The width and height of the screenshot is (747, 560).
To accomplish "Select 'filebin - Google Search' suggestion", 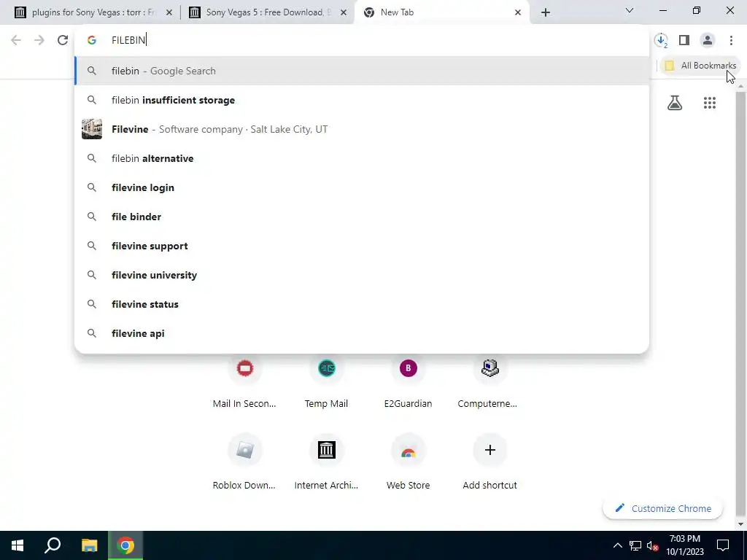I will tap(362, 71).
